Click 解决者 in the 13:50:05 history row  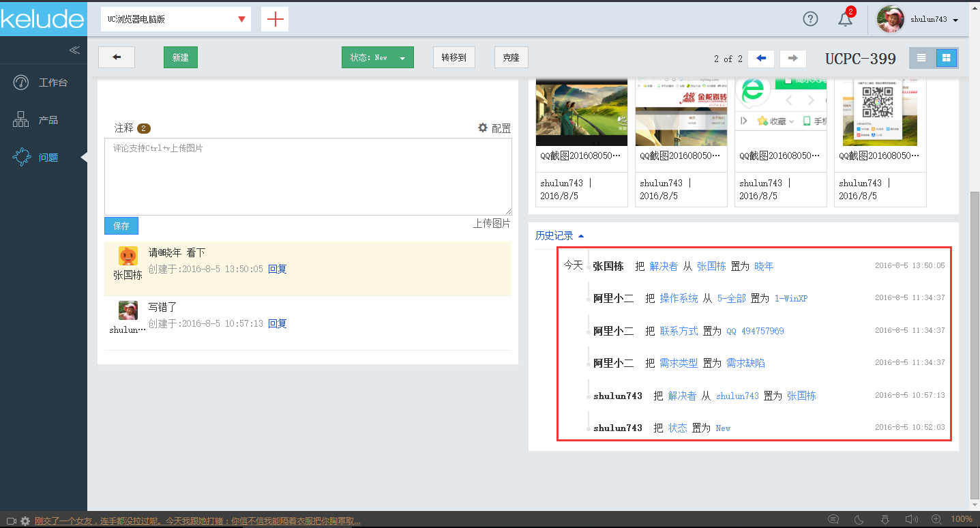(x=664, y=266)
